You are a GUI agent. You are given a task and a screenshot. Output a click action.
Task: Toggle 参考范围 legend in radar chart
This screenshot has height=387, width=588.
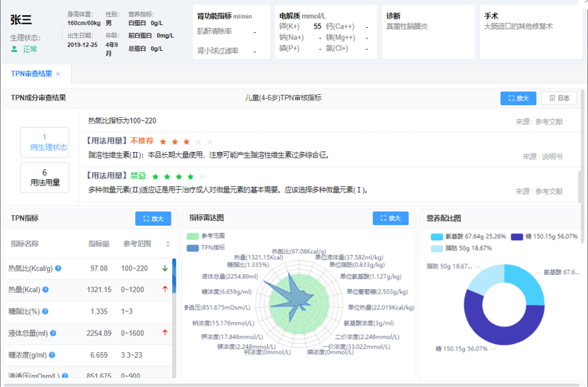[194, 236]
